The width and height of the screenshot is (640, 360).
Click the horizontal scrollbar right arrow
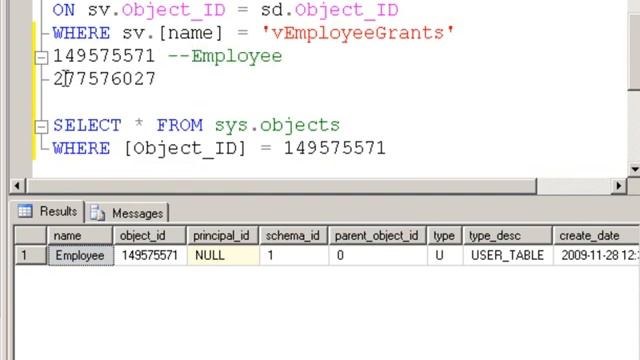pos(619,186)
